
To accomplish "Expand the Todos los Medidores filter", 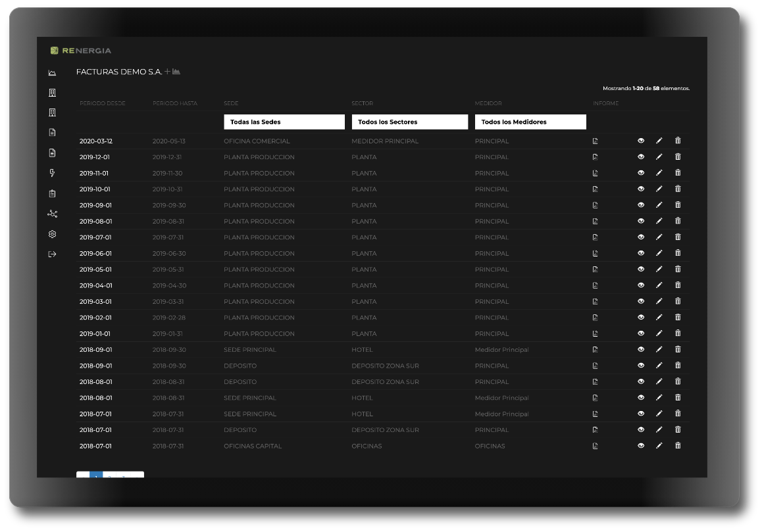I will click(x=530, y=122).
